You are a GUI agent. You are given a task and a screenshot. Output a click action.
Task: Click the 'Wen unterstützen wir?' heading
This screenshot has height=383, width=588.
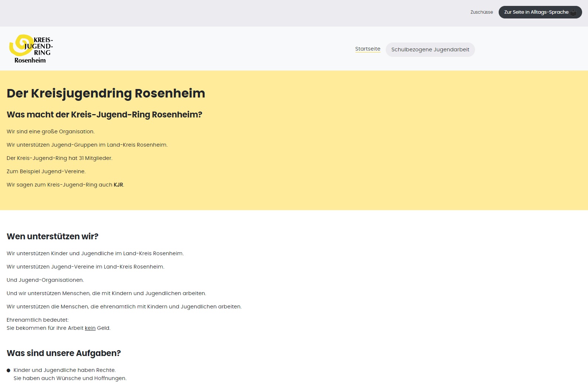[x=52, y=236]
